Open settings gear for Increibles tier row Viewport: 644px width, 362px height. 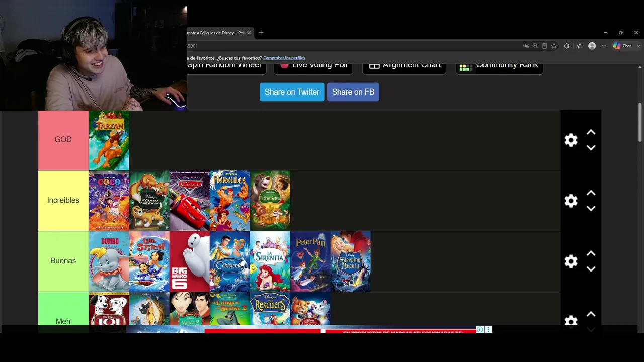(571, 201)
